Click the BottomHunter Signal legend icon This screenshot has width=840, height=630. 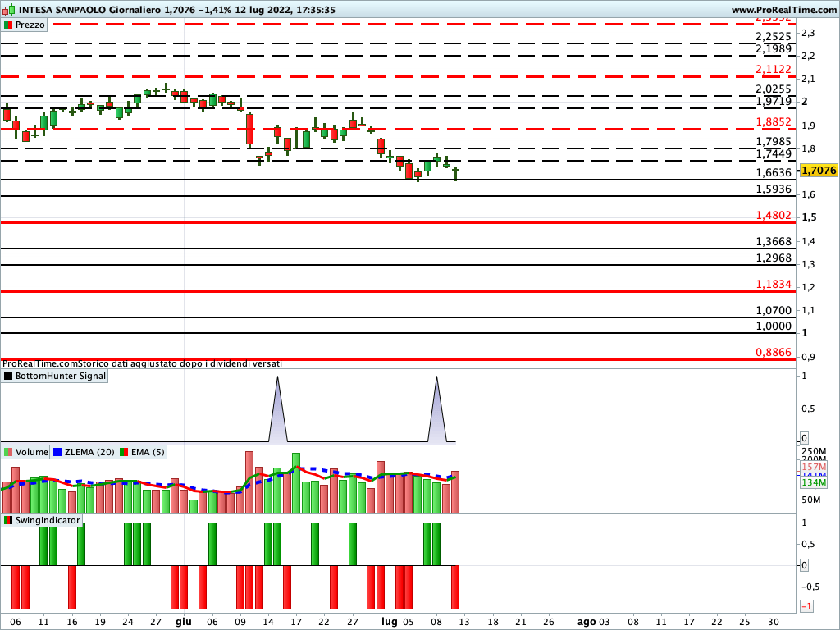[7, 376]
